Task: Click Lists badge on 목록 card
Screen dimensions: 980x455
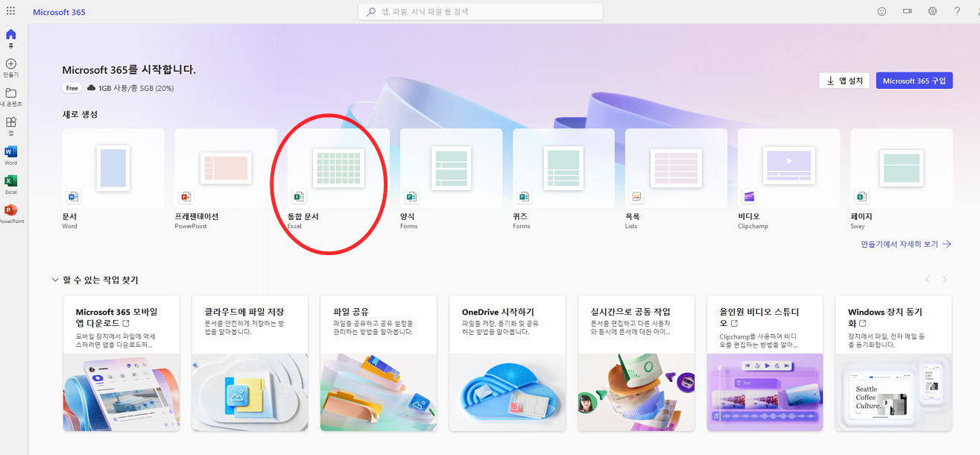Action: [636, 197]
